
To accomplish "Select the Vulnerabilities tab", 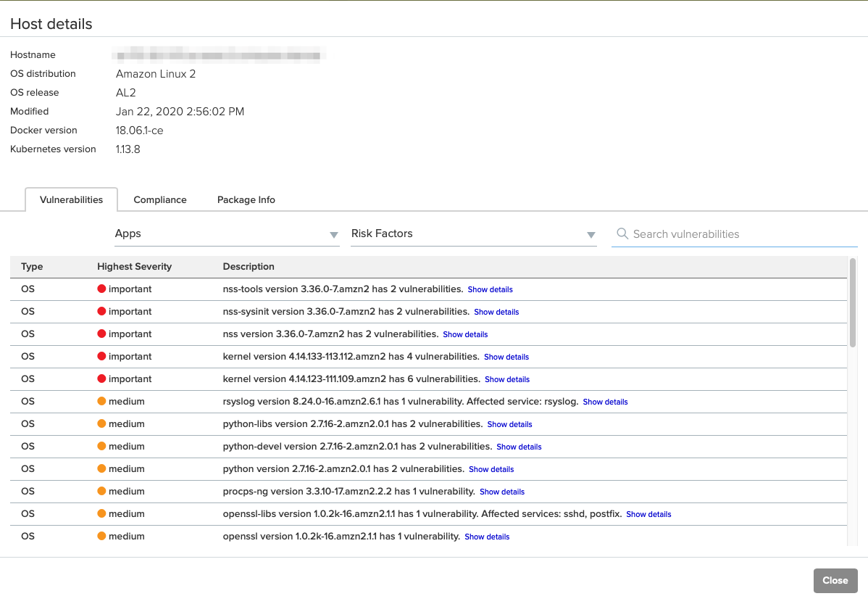I will [x=71, y=199].
